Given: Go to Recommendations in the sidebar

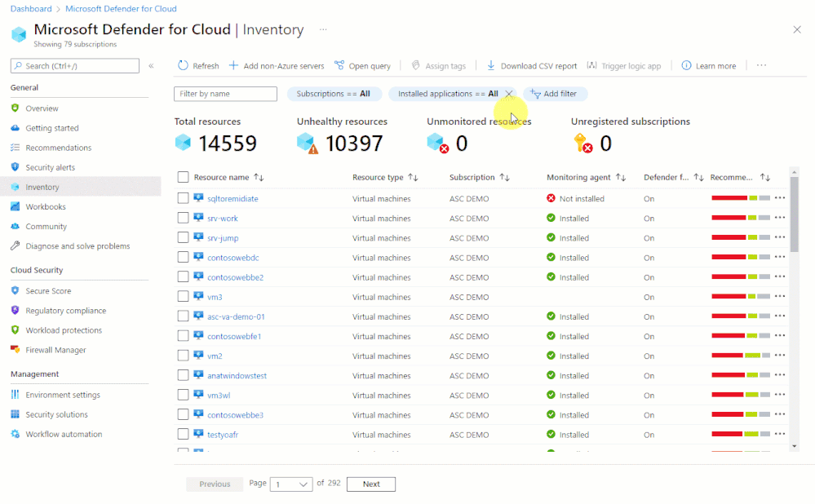Looking at the screenshot, I should (x=58, y=148).
